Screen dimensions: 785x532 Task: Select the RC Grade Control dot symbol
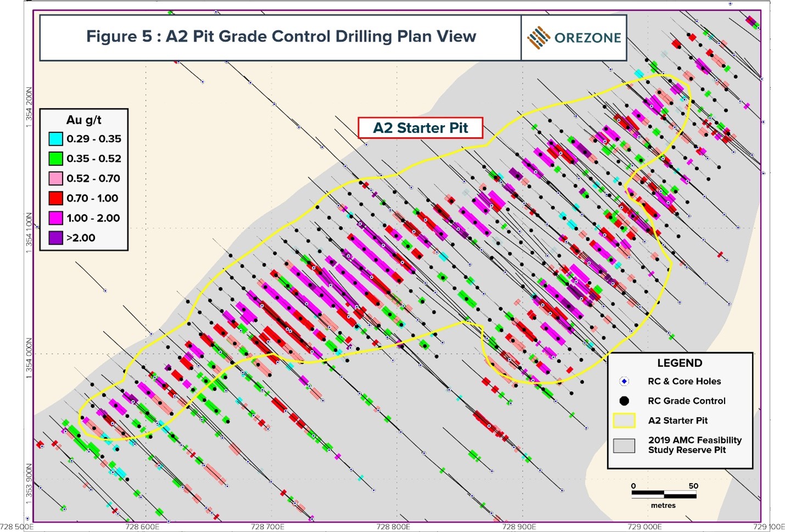click(623, 401)
